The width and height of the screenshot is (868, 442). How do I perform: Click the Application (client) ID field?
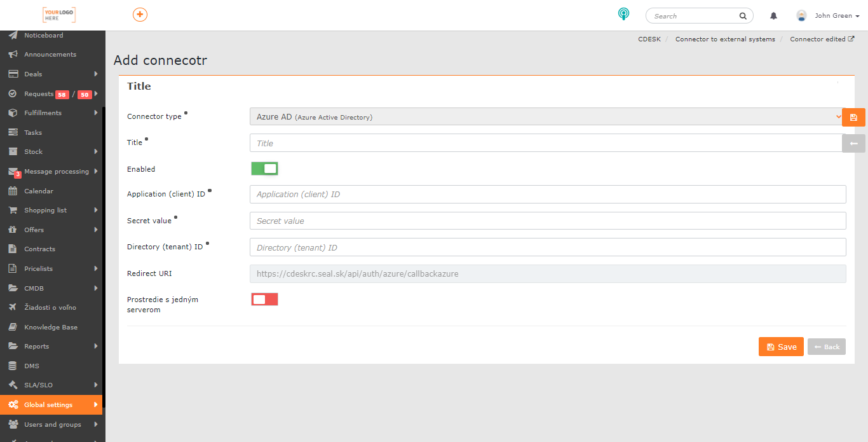(548, 194)
